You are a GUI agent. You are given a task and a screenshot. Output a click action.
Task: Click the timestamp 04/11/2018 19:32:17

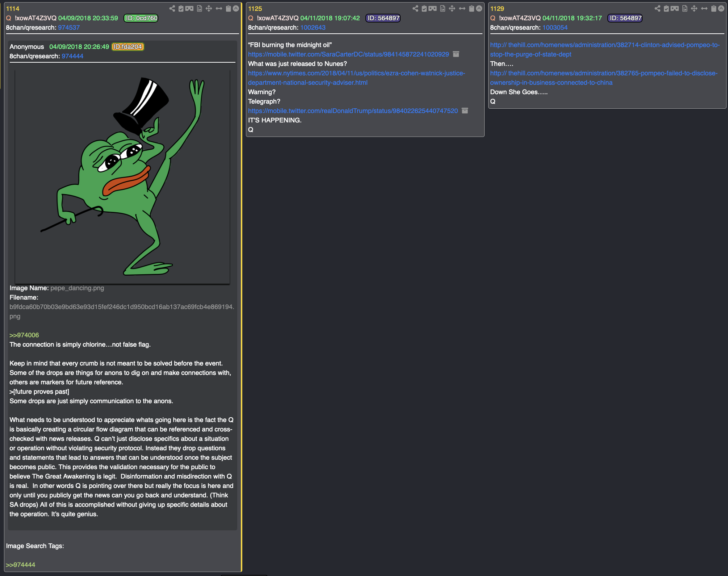click(572, 18)
